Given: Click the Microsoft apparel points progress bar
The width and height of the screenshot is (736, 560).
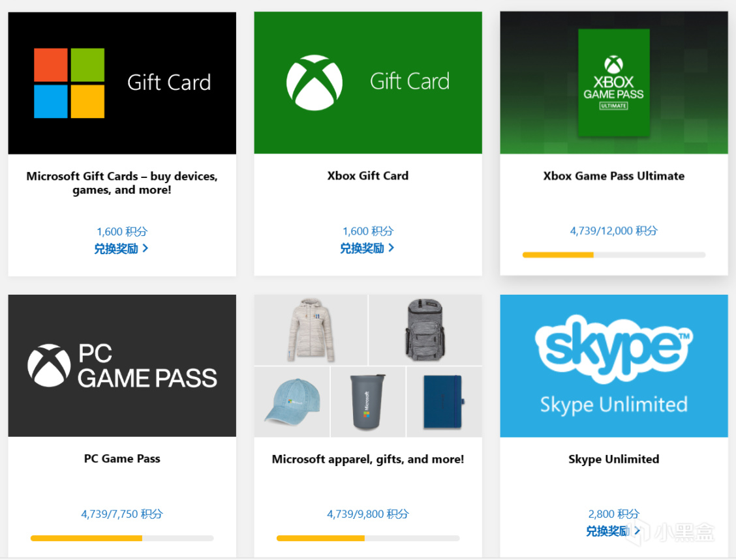Looking at the screenshot, I should [368, 538].
